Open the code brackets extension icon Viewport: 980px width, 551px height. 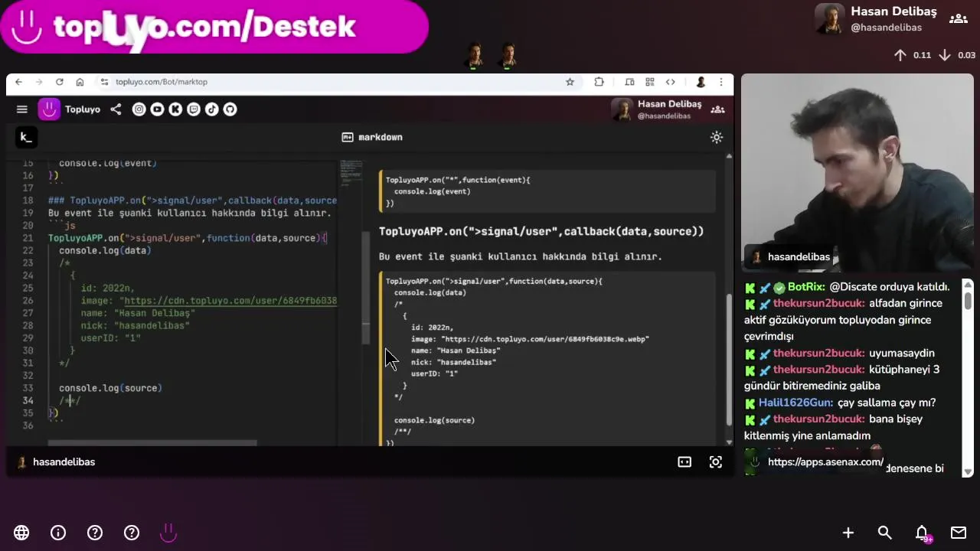(670, 82)
